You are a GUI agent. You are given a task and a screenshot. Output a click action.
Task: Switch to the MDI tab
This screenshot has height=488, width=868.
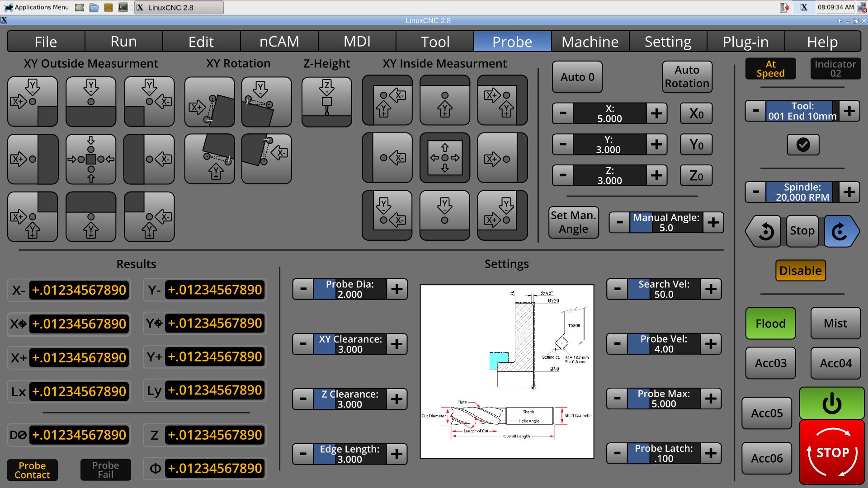point(357,42)
